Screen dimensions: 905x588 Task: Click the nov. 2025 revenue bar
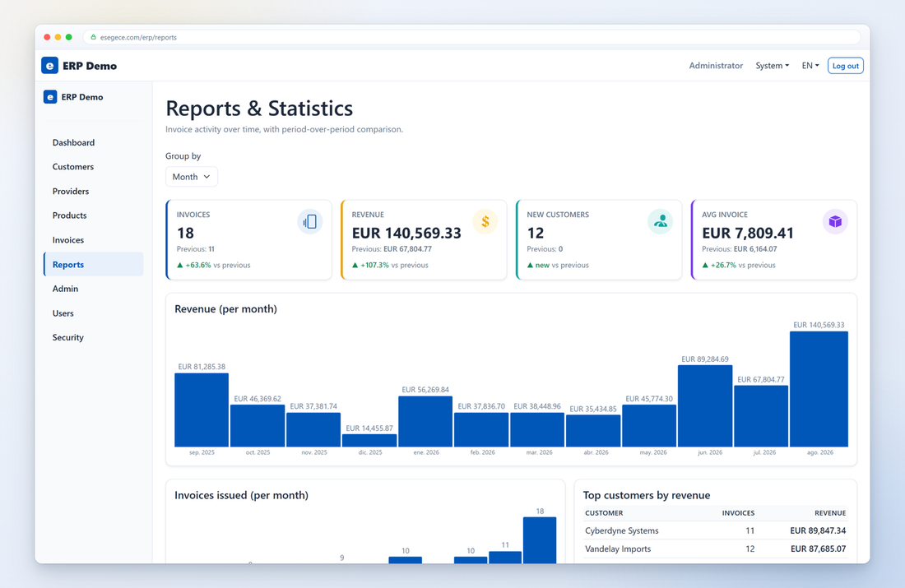[313, 430]
